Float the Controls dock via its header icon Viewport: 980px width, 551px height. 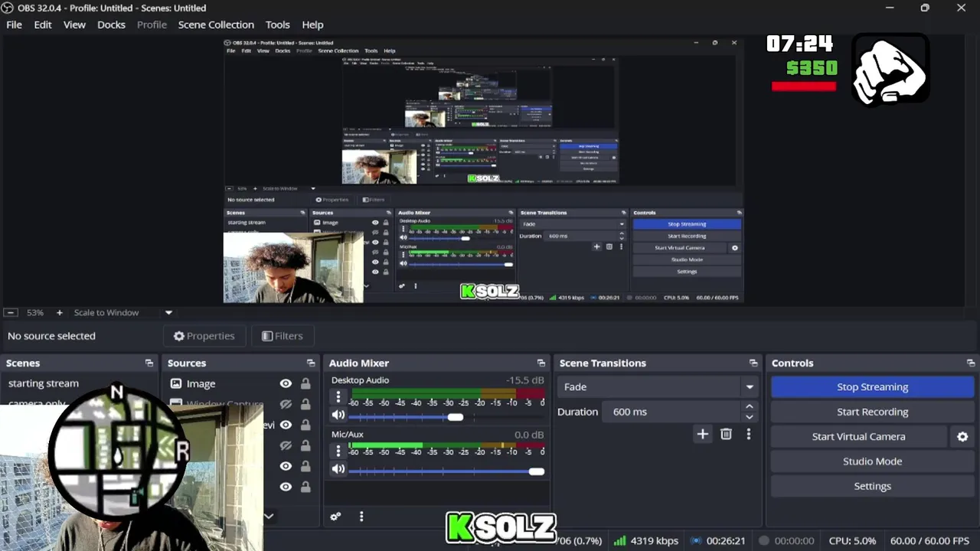click(971, 363)
